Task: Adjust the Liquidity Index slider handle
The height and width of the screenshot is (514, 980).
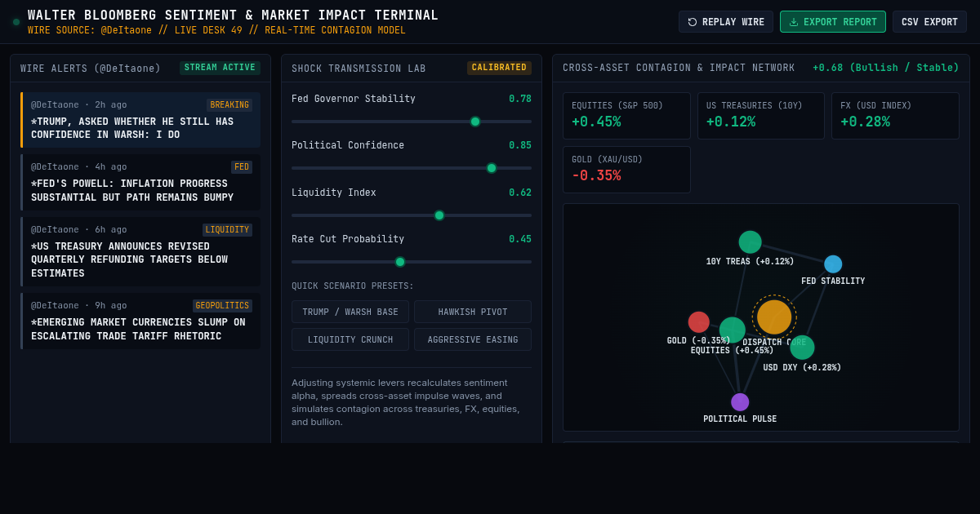Action: [439, 215]
